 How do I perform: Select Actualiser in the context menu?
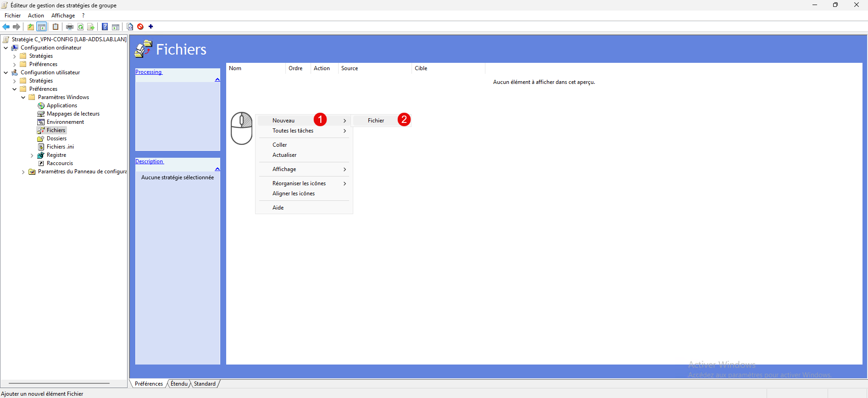pyautogui.click(x=284, y=155)
